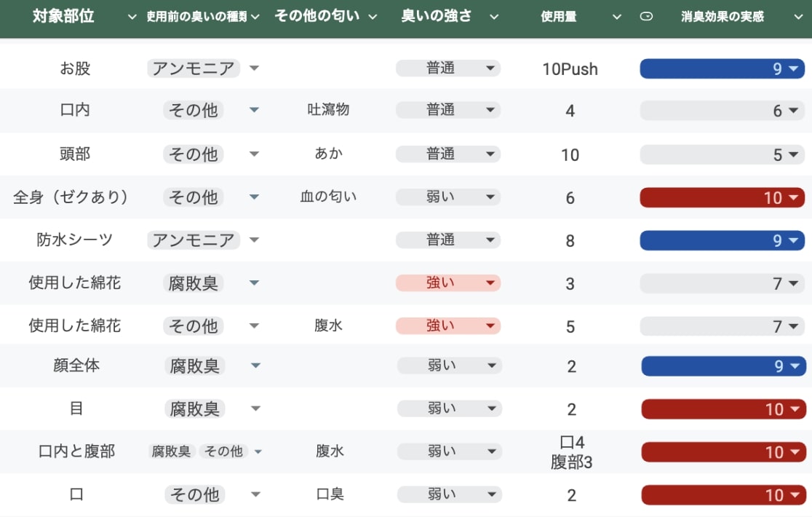
Task: Open the 使用量 column header chevron
Action: point(616,16)
